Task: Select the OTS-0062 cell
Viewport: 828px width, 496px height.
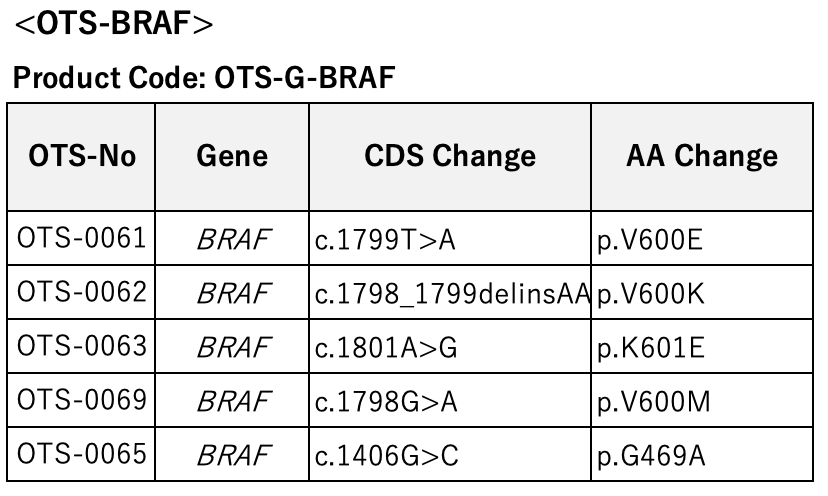Action: click(x=81, y=292)
